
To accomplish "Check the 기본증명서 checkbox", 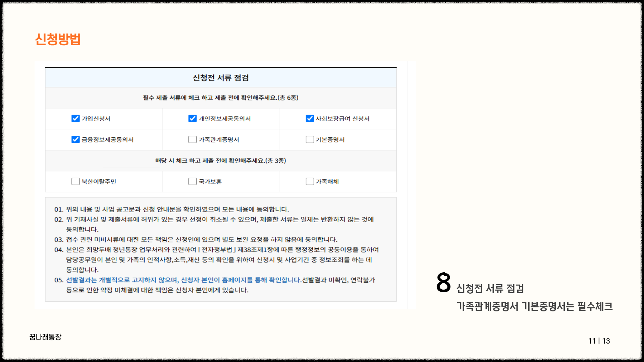I will pyautogui.click(x=310, y=139).
